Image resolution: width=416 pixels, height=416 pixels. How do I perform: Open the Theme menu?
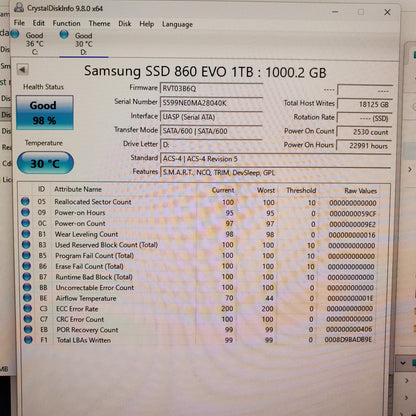tap(99, 24)
